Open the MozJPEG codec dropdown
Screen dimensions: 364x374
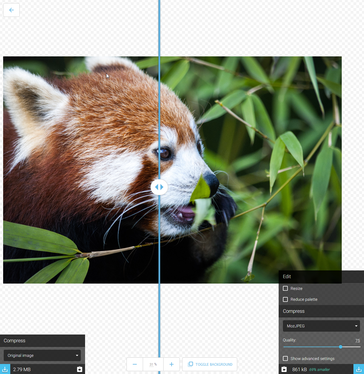click(x=321, y=326)
